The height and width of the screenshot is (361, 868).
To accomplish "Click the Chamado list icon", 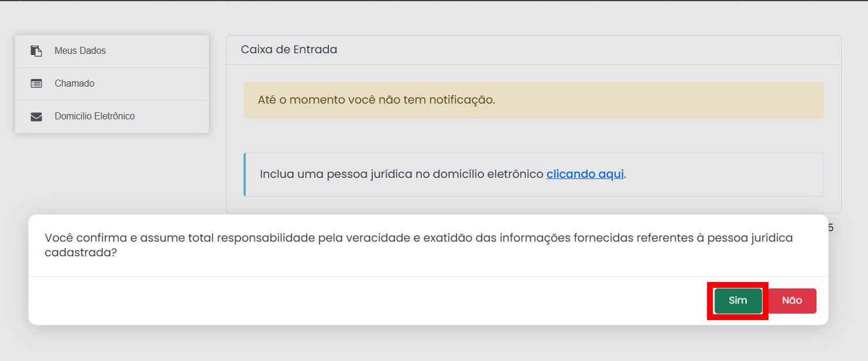I will [x=36, y=84].
